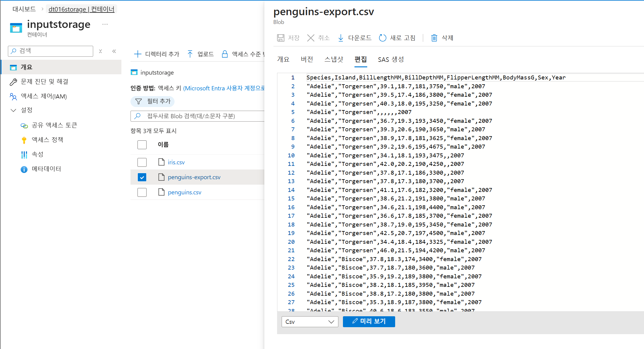Click the access level lock icon

coord(225,54)
